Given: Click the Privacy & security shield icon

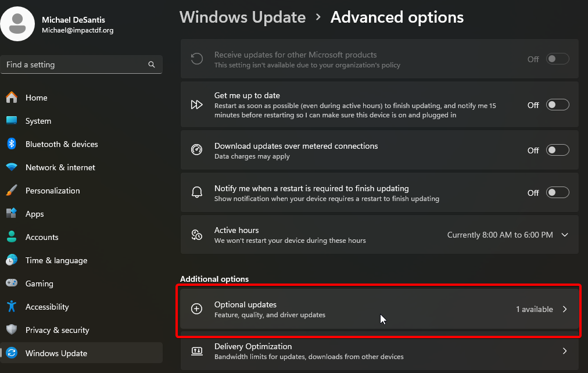Looking at the screenshot, I should click(12, 330).
